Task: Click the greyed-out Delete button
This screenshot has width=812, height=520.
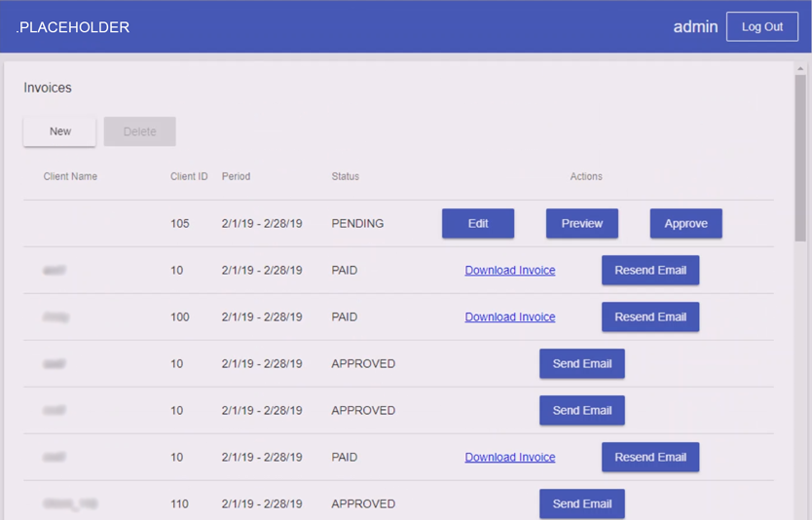Action: coord(139,131)
